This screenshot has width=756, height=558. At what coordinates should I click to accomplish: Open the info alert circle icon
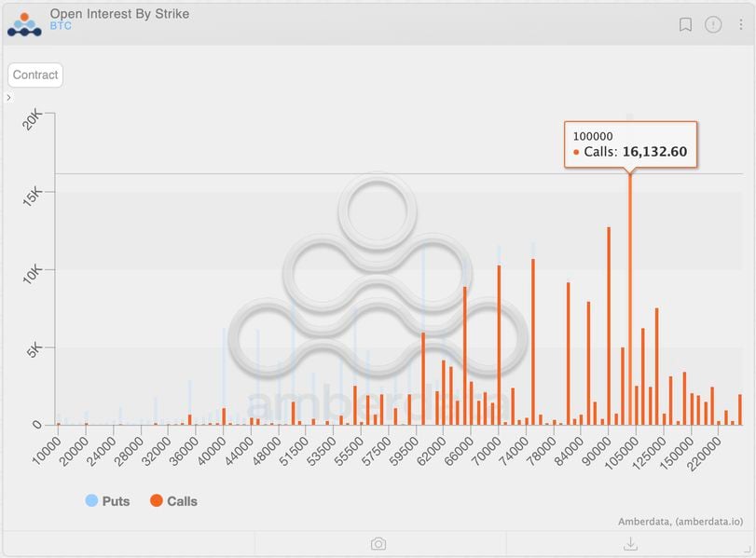click(713, 24)
